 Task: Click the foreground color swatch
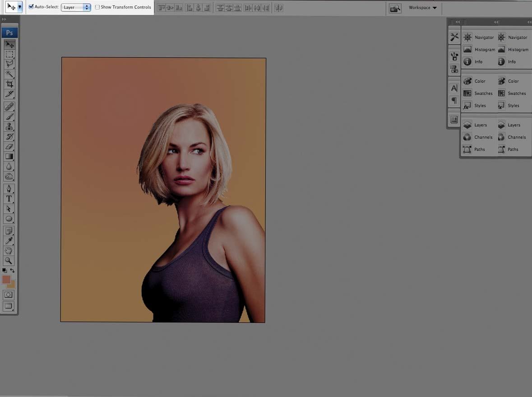[x=6, y=279]
